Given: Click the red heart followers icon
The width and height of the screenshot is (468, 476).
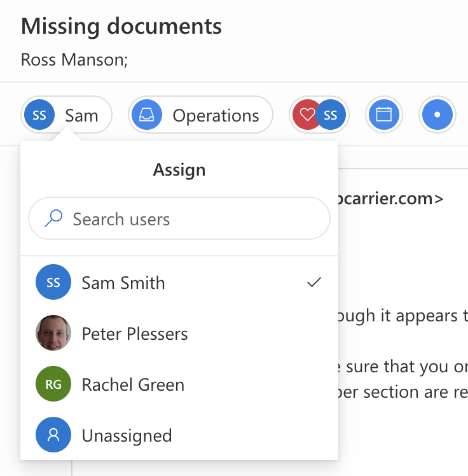Looking at the screenshot, I should click(x=305, y=115).
